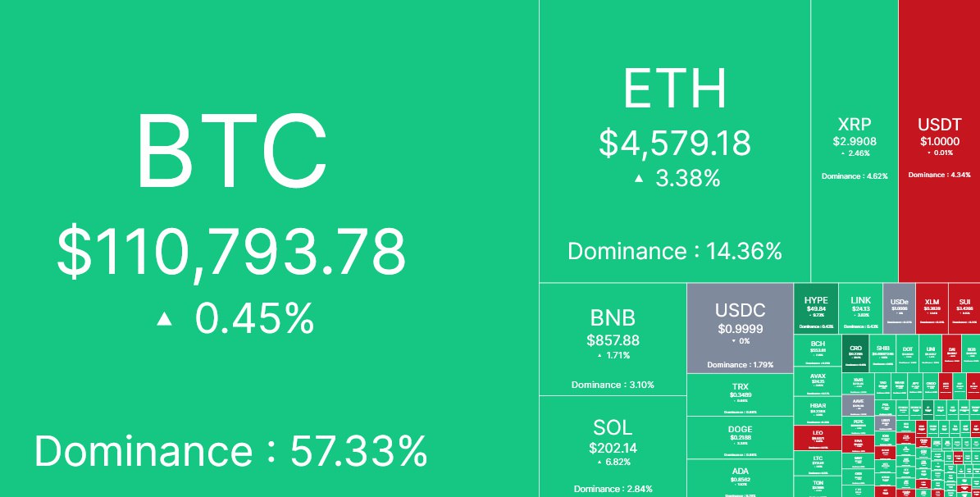
Task: Click the HBAR tile
Action: pyautogui.click(x=818, y=411)
